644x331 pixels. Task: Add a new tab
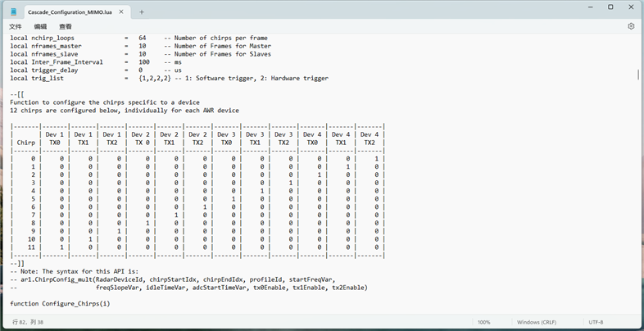point(142,12)
